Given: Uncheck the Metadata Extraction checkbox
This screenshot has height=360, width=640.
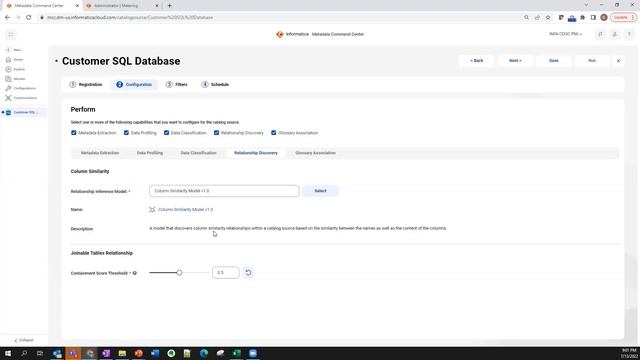Looking at the screenshot, I should (x=74, y=133).
